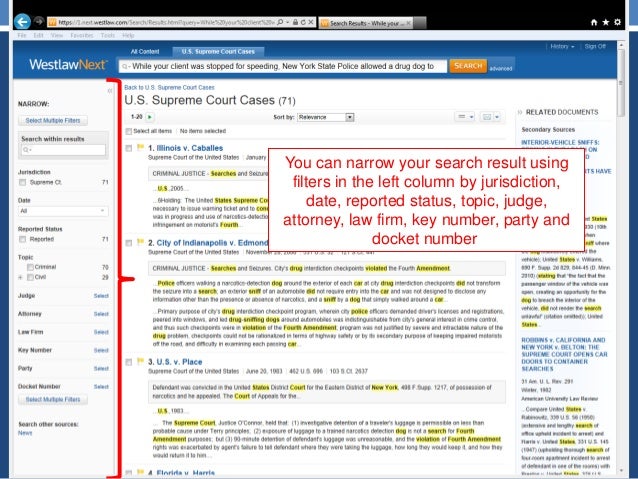Switch to U.S. Supreme Court Cases tab

pyautogui.click(x=218, y=52)
